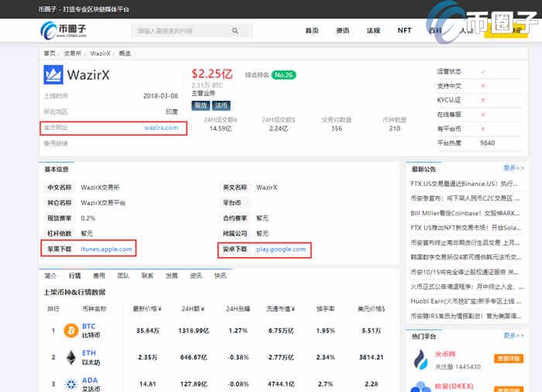Click the 最新价格¥ column header
Viewport: 542px width, 392px height.
pyautogui.click(x=147, y=308)
